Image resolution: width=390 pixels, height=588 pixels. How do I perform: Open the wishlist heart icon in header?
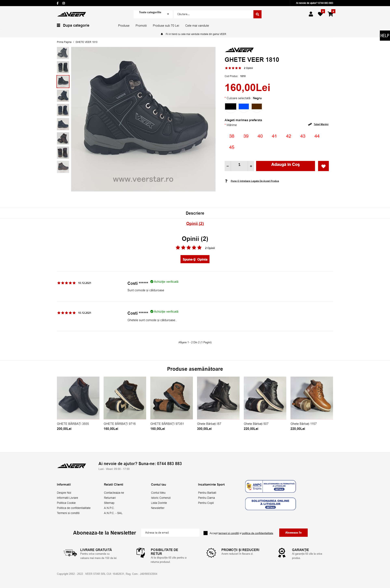320,14
